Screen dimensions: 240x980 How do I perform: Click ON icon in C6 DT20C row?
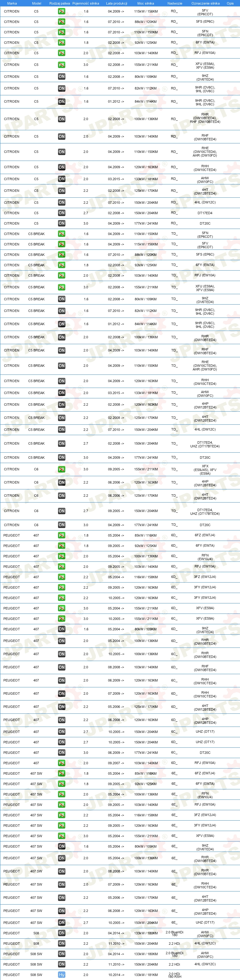tap(61, 525)
